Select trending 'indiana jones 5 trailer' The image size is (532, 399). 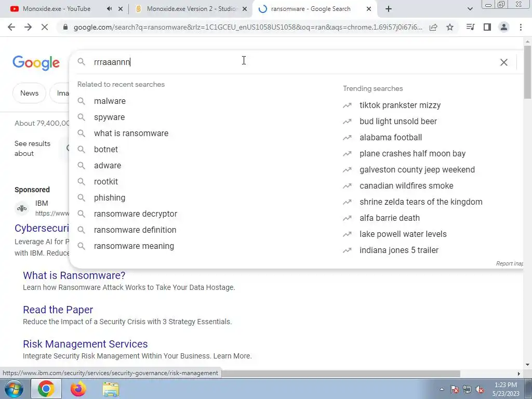pos(399,250)
